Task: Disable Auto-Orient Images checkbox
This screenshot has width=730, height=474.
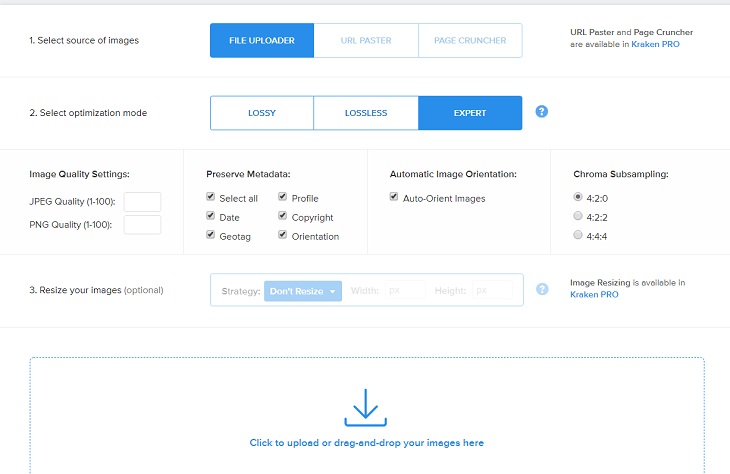Action: click(x=394, y=198)
